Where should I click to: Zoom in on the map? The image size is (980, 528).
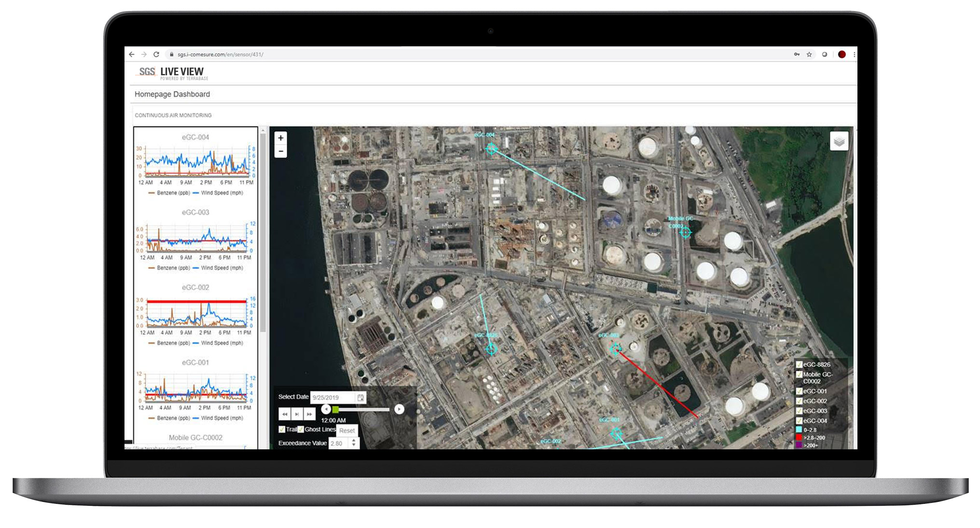tap(280, 138)
